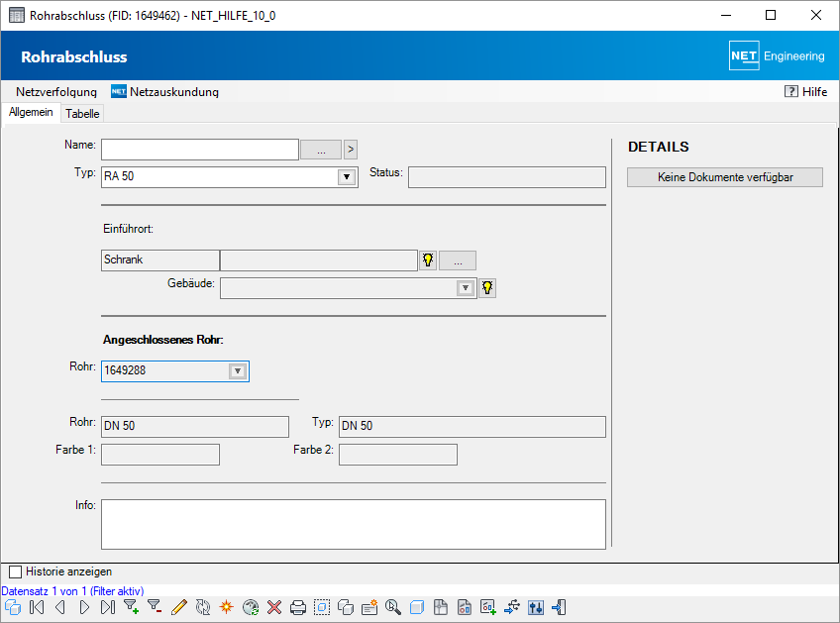This screenshot has width=840, height=623.
Task: Click the form with orange star icon
Action: pyautogui.click(x=369, y=607)
